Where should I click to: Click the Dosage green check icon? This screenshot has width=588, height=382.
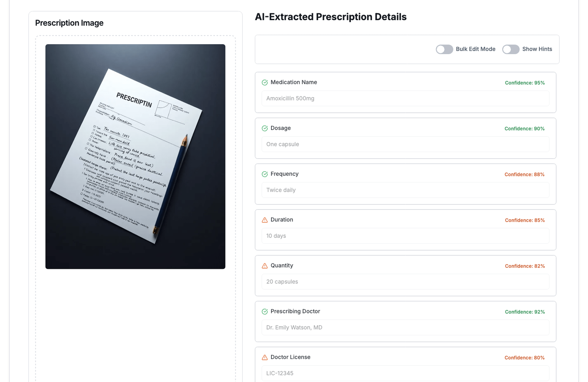[265, 128]
